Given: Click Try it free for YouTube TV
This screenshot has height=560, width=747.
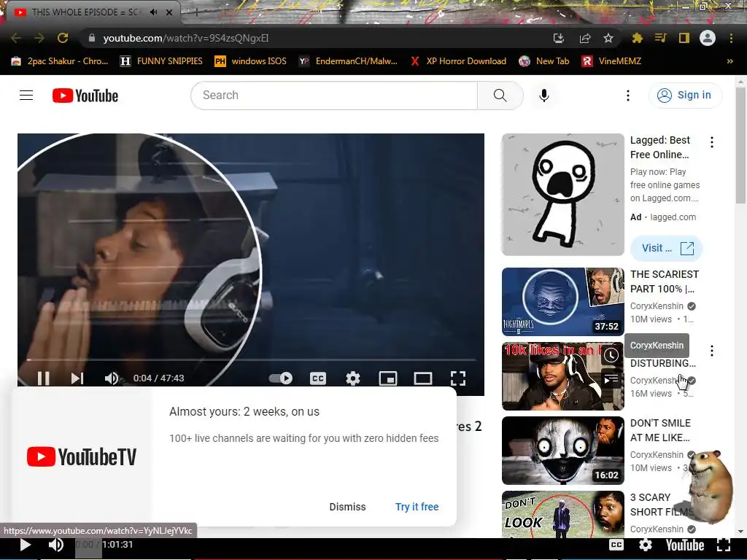Looking at the screenshot, I should [x=417, y=507].
